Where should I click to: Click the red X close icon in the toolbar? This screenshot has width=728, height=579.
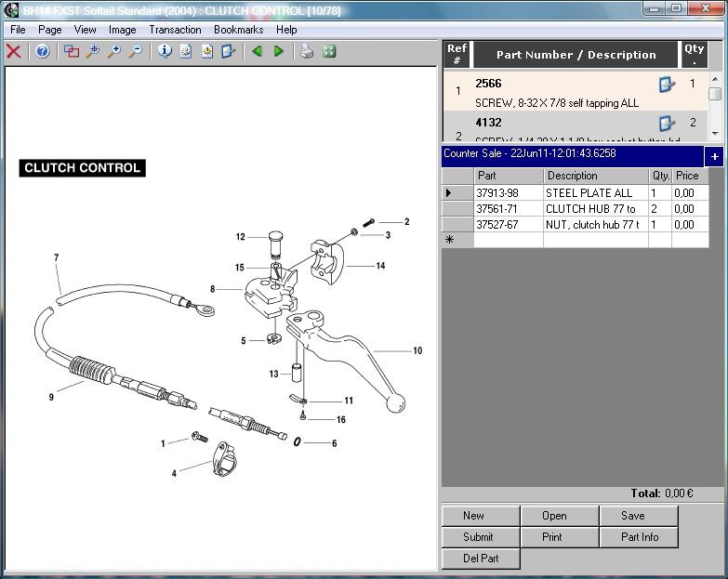point(13,51)
